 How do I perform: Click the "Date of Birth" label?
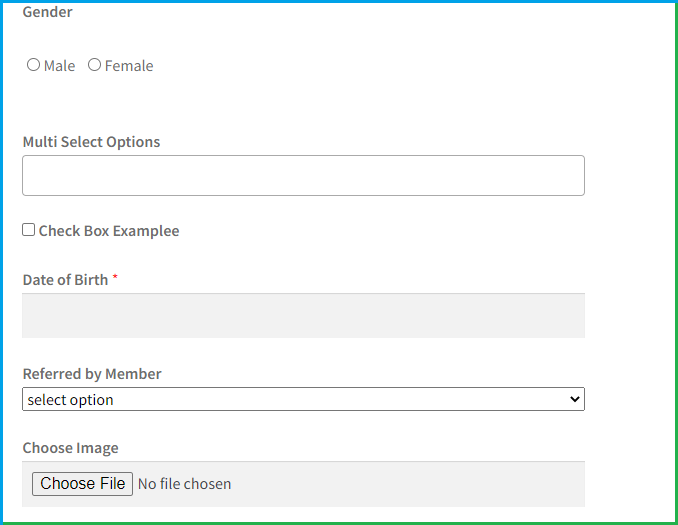pyautogui.click(x=65, y=280)
